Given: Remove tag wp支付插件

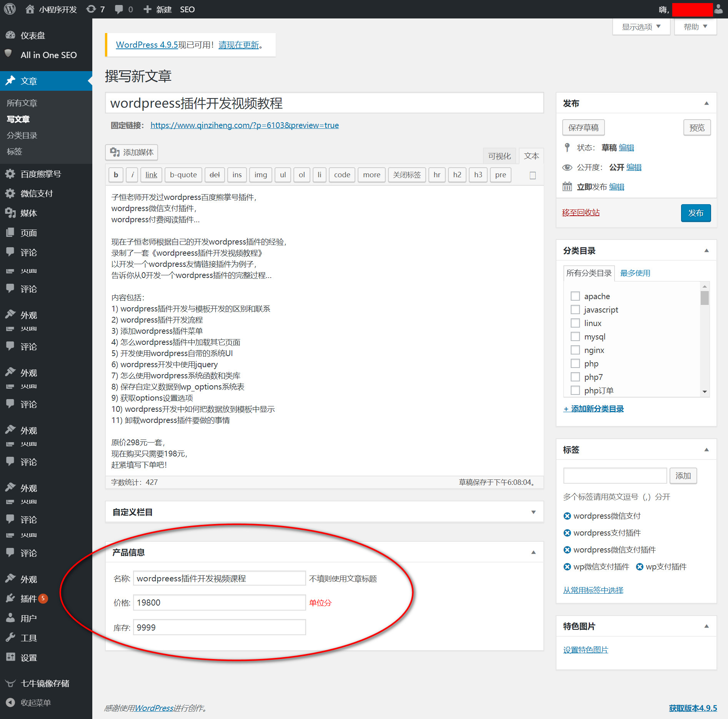Looking at the screenshot, I should [x=640, y=567].
